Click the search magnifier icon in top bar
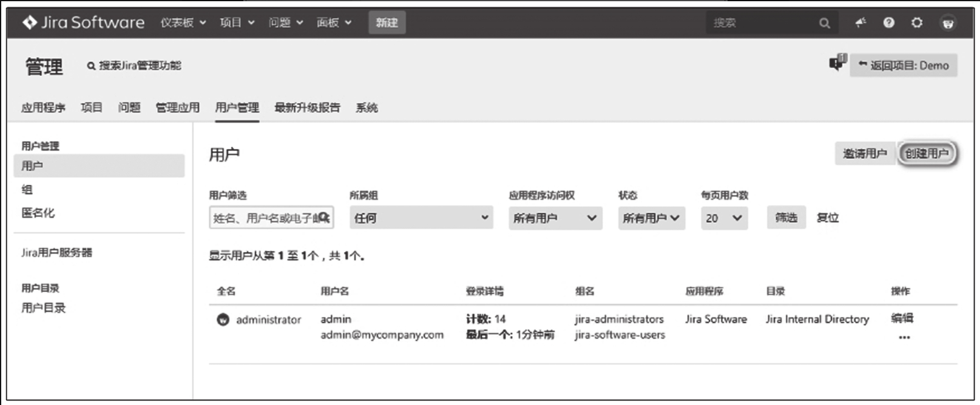The width and height of the screenshot is (980, 405). [x=824, y=23]
